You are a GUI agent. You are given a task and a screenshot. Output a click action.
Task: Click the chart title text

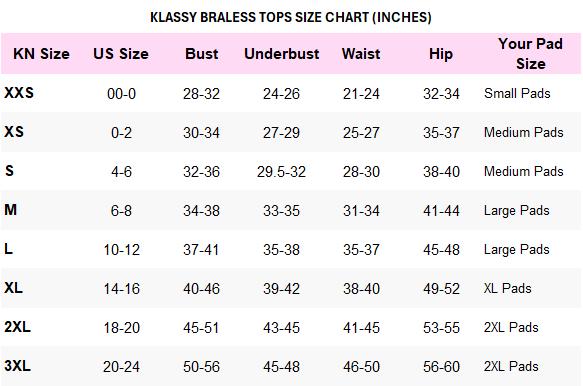point(291,17)
